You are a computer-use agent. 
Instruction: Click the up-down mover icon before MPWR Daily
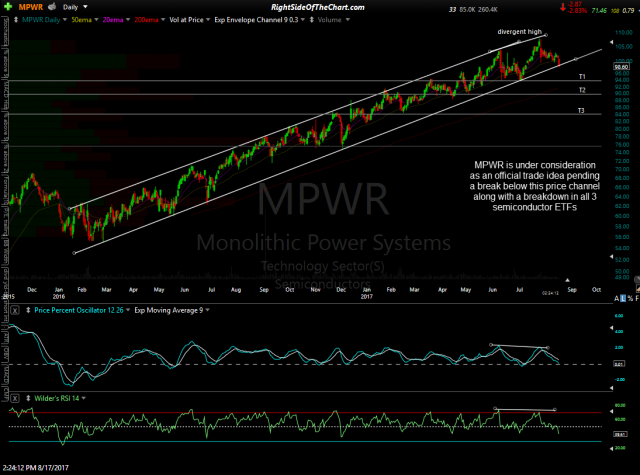pos(16,20)
